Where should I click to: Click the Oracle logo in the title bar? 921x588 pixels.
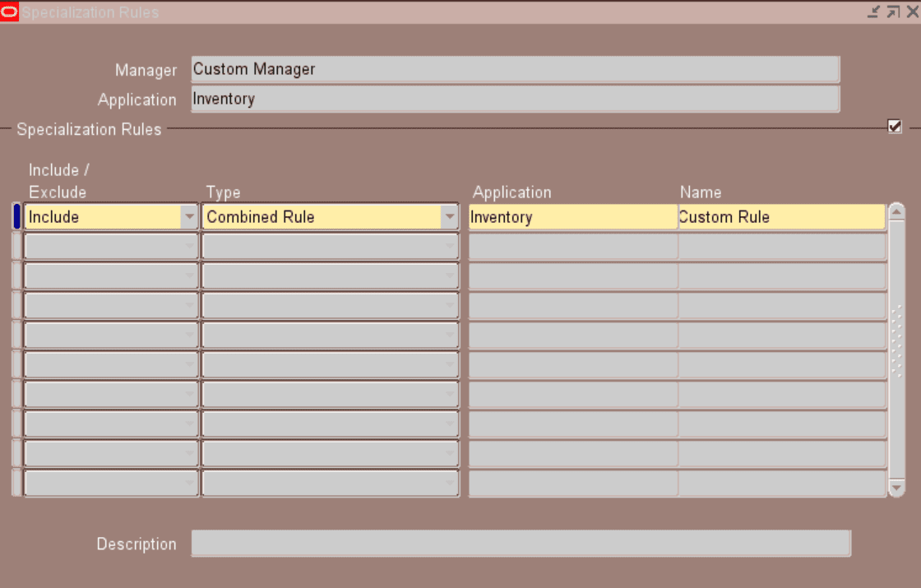[11, 12]
